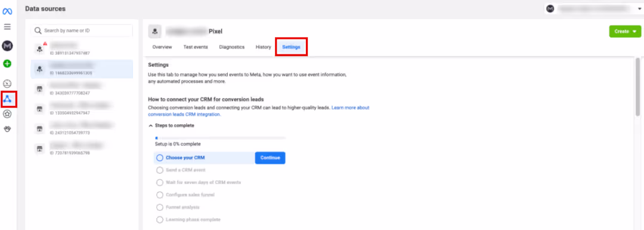Open the overview gauge icon in sidebar

(x=7, y=84)
